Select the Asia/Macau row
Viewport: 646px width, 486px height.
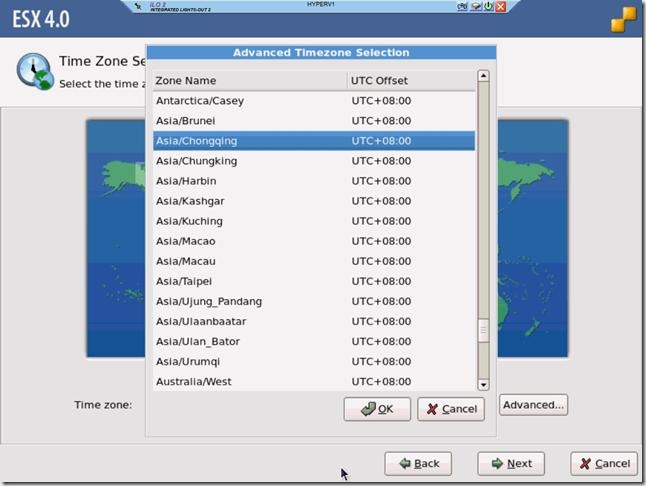pyautogui.click(x=314, y=261)
